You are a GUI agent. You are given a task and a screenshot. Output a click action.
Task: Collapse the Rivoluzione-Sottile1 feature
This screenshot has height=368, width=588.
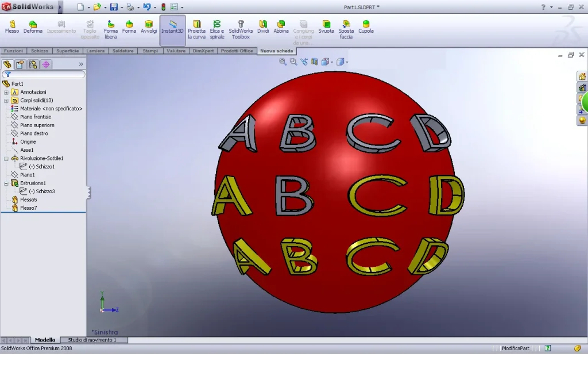coord(6,159)
